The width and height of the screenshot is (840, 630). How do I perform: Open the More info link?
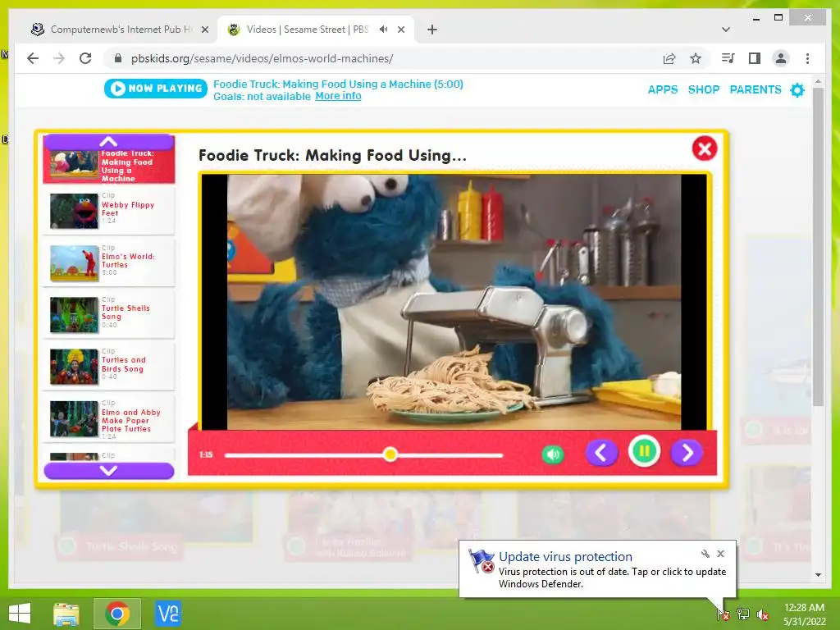pos(338,96)
